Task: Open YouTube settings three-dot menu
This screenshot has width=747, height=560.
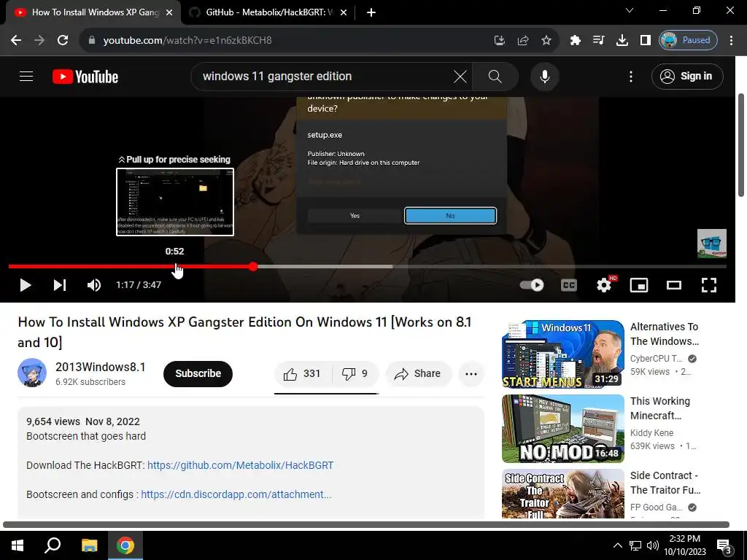Action: click(x=631, y=76)
